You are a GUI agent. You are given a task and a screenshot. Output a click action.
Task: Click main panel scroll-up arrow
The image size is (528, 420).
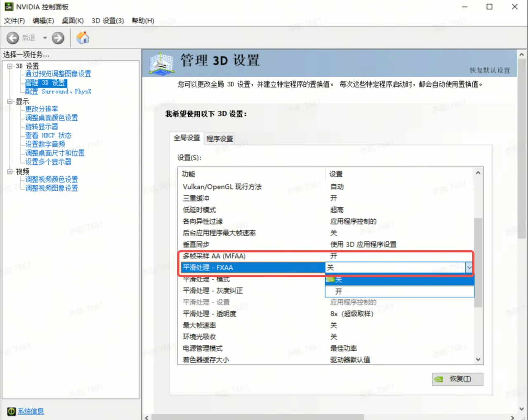click(521, 54)
